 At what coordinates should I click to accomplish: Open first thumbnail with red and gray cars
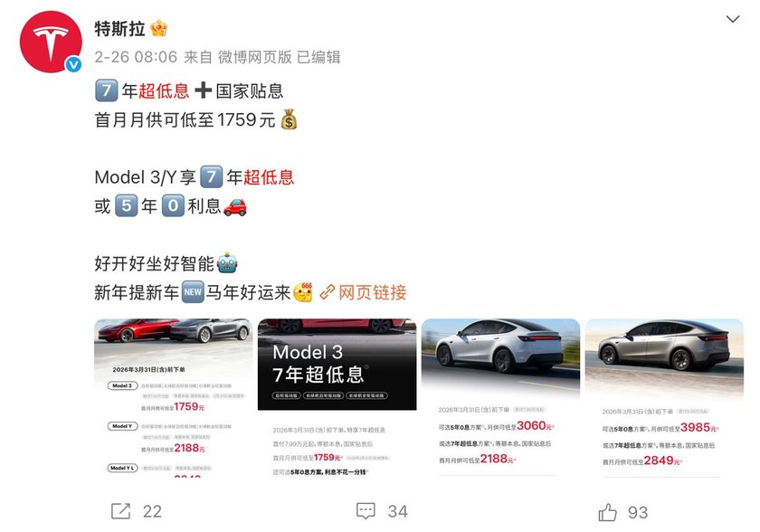pyautogui.click(x=173, y=398)
